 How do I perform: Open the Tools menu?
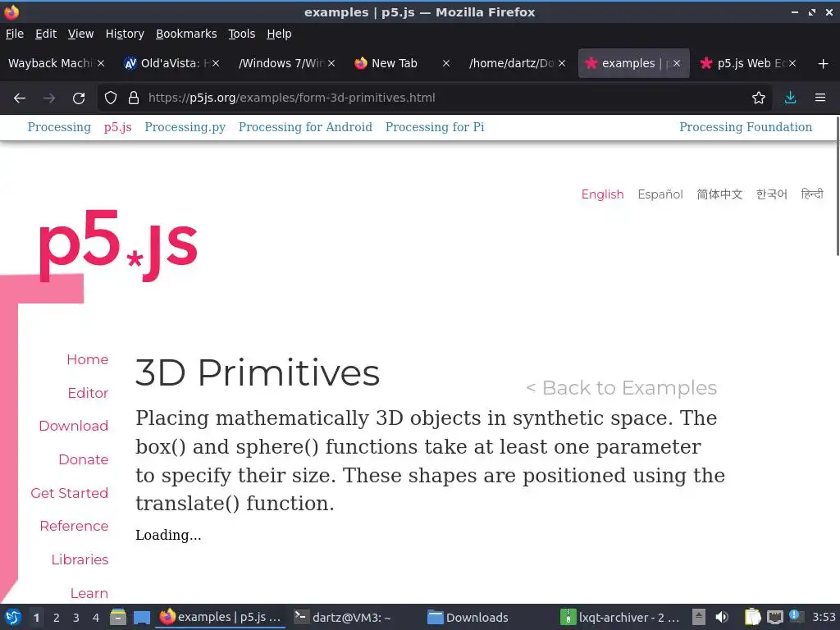[x=242, y=34]
